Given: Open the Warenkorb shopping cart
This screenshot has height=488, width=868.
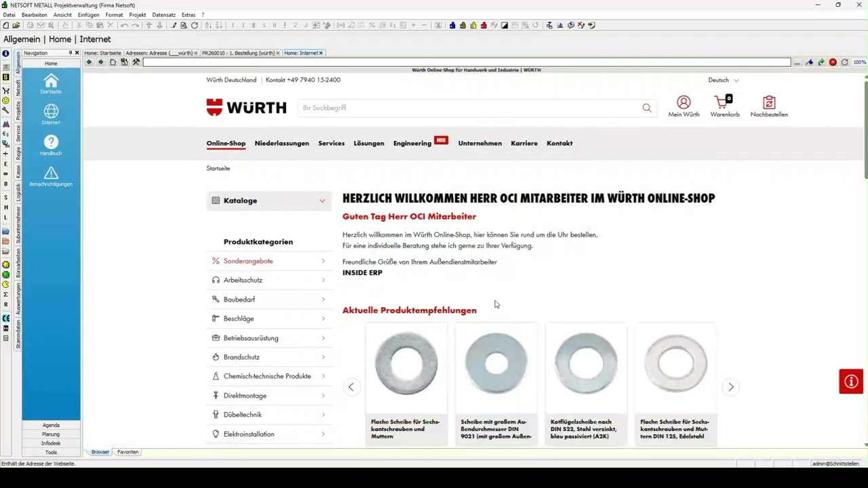Looking at the screenshot, I should (x=724, y=106).
